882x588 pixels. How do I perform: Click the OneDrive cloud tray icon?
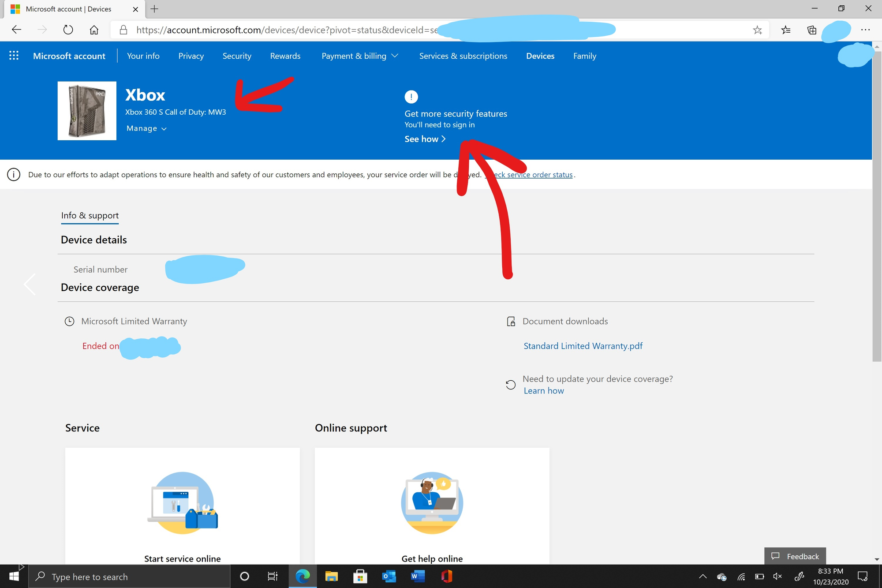click(722, 577)
